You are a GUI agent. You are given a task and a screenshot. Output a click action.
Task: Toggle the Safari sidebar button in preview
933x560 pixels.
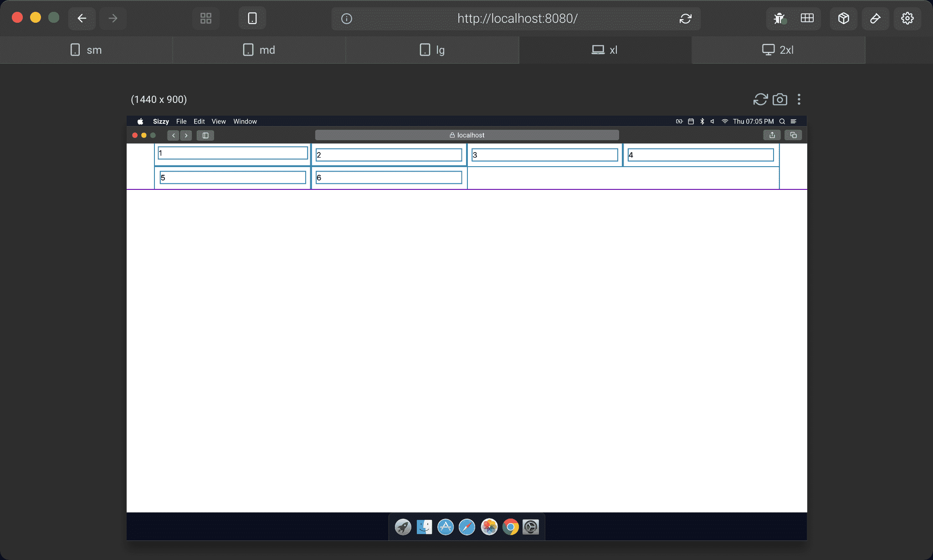205,135
